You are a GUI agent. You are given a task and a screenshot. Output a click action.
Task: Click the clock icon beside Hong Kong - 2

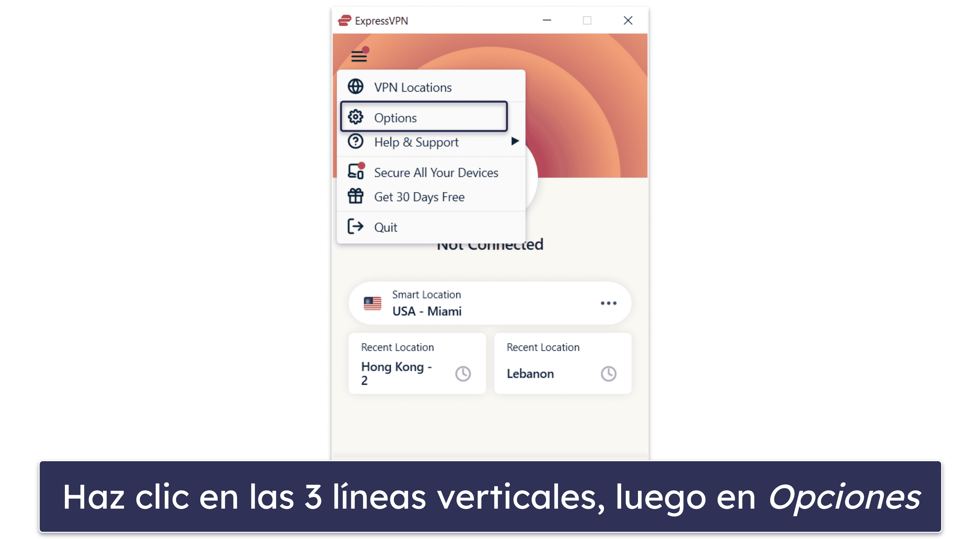coord(463,374)
